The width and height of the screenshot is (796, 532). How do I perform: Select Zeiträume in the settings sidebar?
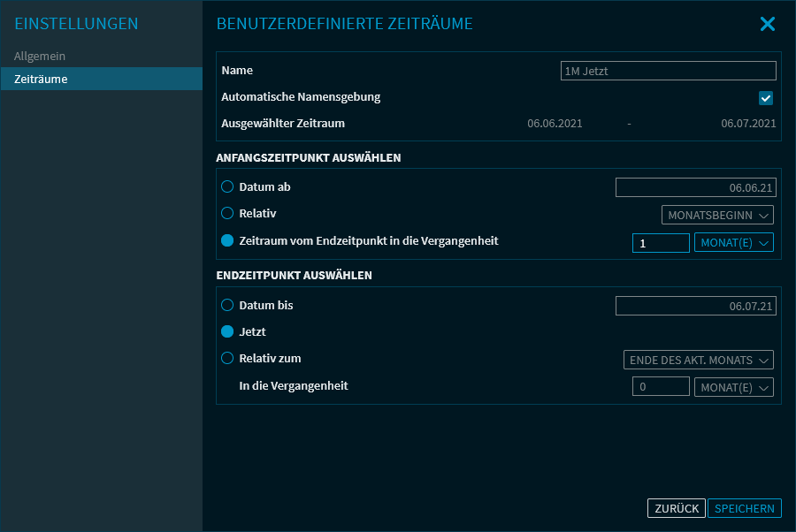tap(41, 80)
